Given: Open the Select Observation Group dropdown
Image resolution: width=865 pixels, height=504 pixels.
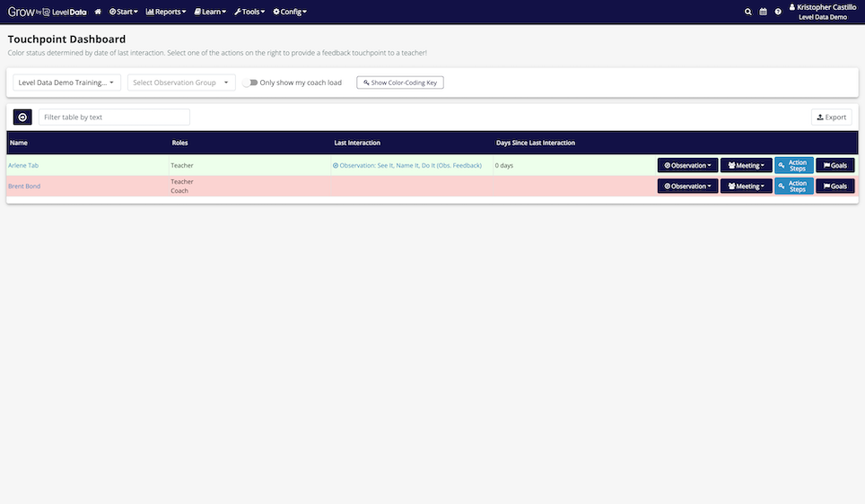Looking at the screenshot, I should tap(181, 83).
